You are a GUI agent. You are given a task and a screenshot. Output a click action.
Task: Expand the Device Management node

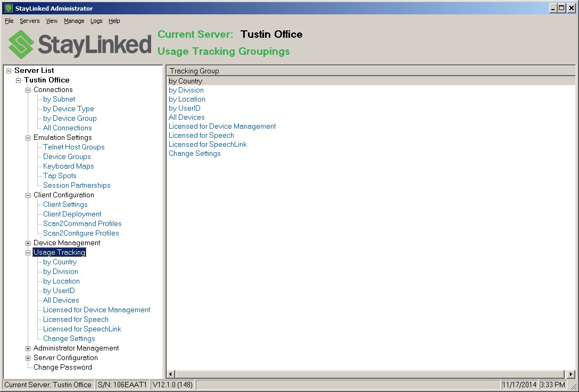coord(27,243)
